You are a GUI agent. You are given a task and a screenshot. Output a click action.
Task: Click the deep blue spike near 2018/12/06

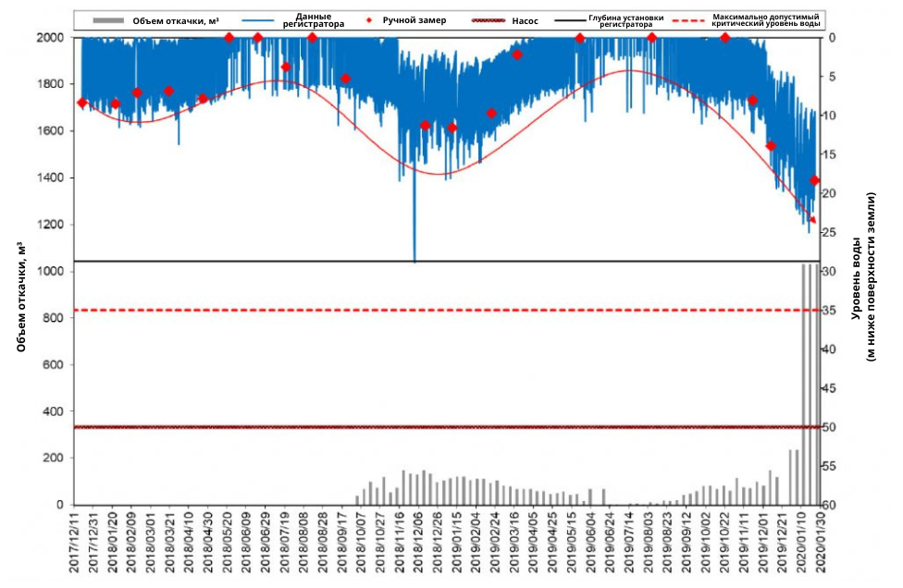[x=414, y=230]
